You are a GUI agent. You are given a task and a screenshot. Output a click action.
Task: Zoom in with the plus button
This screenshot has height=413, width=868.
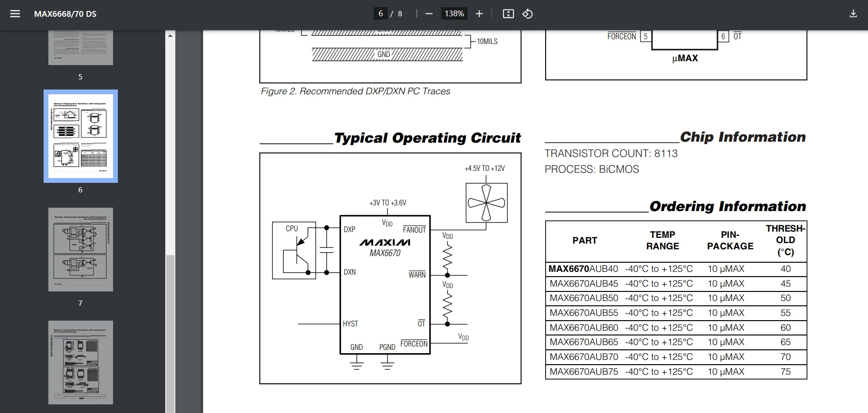click(x=479, y=14)
